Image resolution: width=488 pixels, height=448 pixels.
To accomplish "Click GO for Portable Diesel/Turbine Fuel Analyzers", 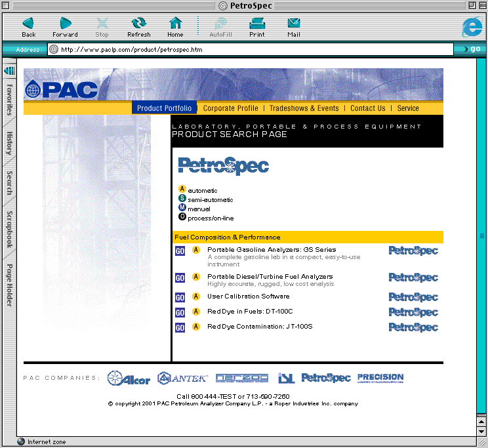I will point(180,277).
